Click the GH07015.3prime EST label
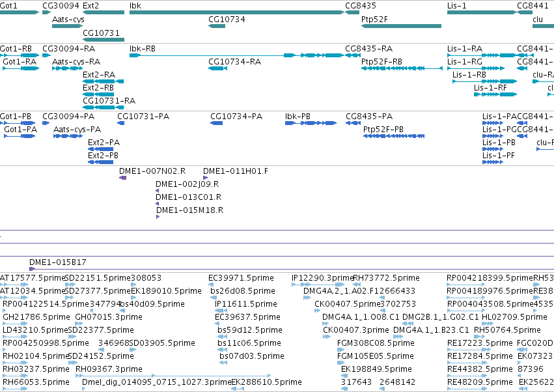554x392 pixels. (109, 316)
